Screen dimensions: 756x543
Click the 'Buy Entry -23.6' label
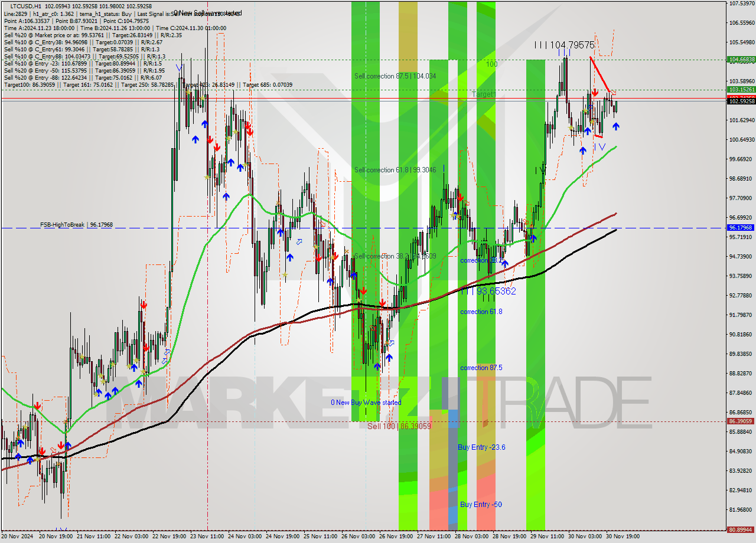(x=481, y=447)
